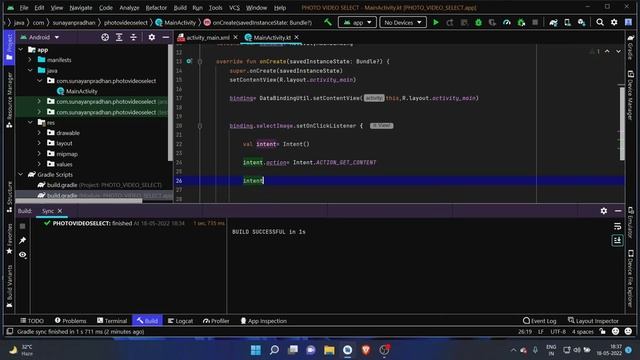This screenshot has height=360, width=640.
Task: Open the SDK Manager toolbar icon
Action: (x=582, y=22)
